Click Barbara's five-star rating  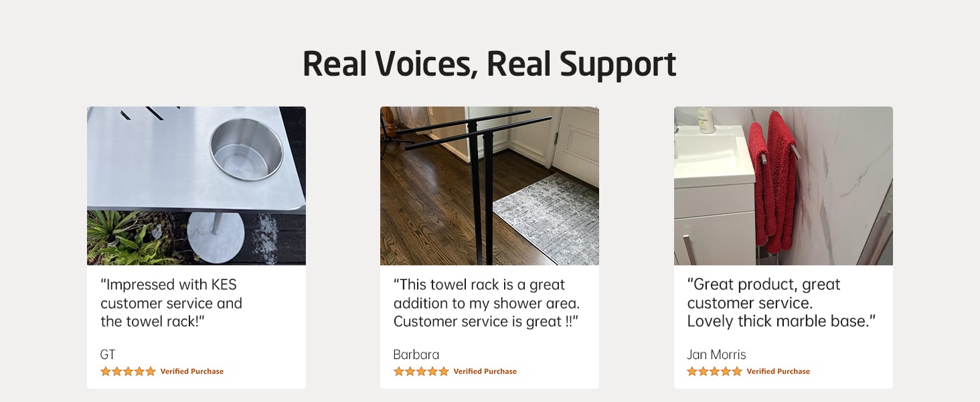pos(421,371)
